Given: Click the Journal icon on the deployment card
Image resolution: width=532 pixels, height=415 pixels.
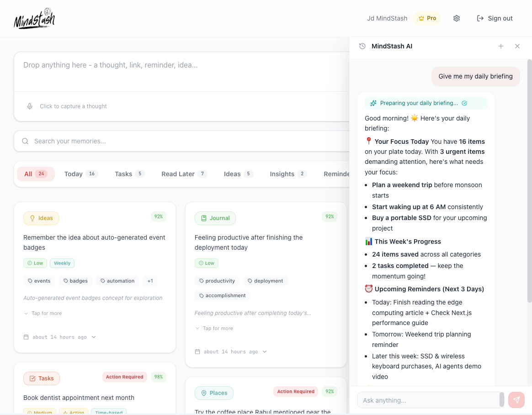Looking at the screenshot, I should [204, 218].
